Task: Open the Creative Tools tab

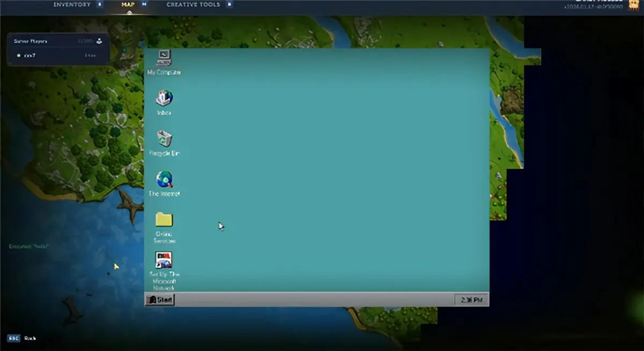Action: coord(193,5)
